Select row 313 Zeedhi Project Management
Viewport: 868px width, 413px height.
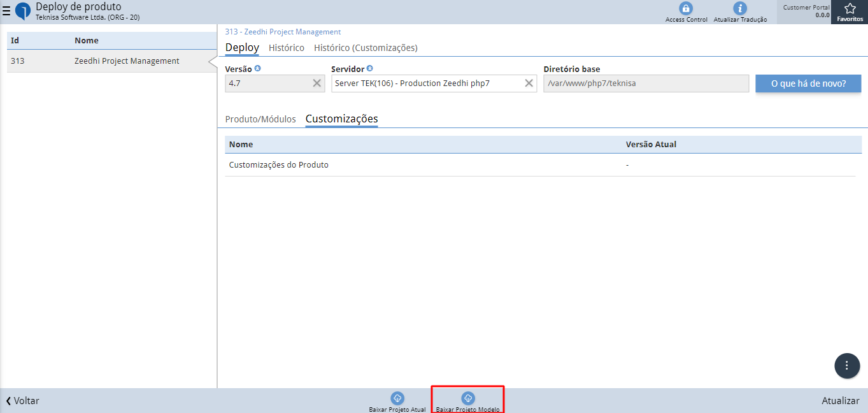point(112,61)
